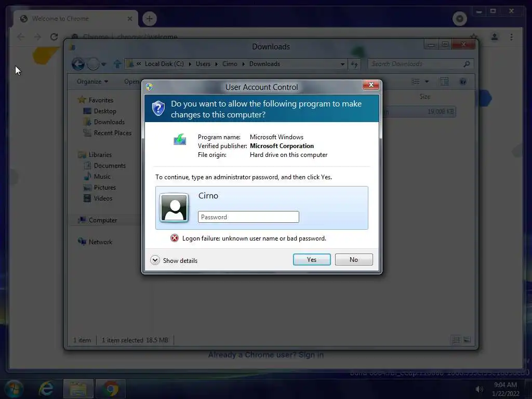Click the taskbar clock 9:04 AM
Viewport: 532px width, 399px height.
tap(506, 385)
